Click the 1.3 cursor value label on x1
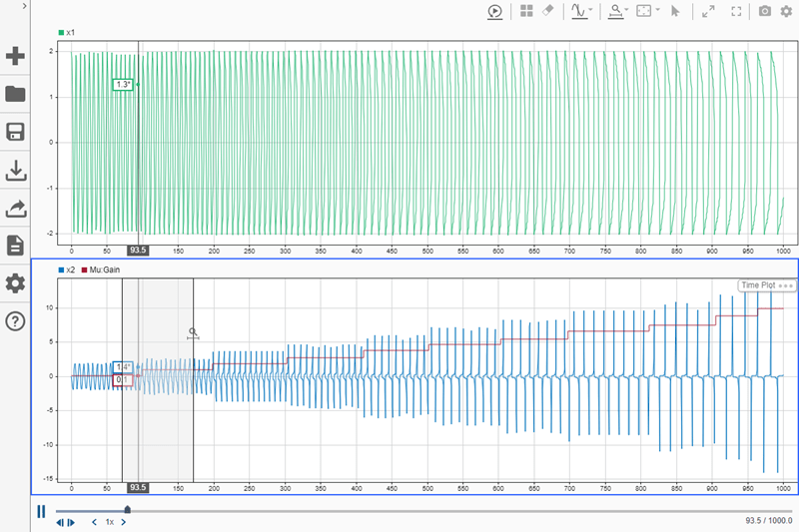799x532 pixels. [x=123, y=85]
